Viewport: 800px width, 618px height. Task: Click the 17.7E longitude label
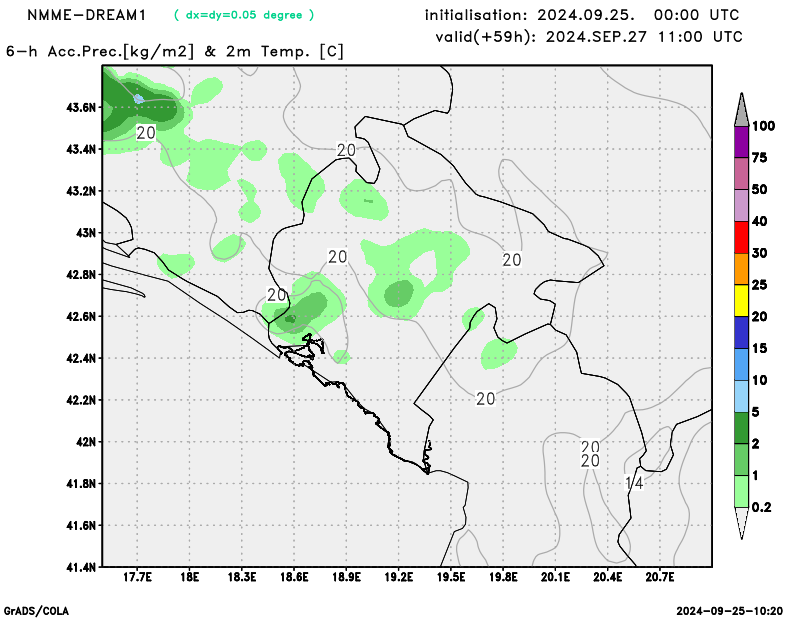pos(137,577)
